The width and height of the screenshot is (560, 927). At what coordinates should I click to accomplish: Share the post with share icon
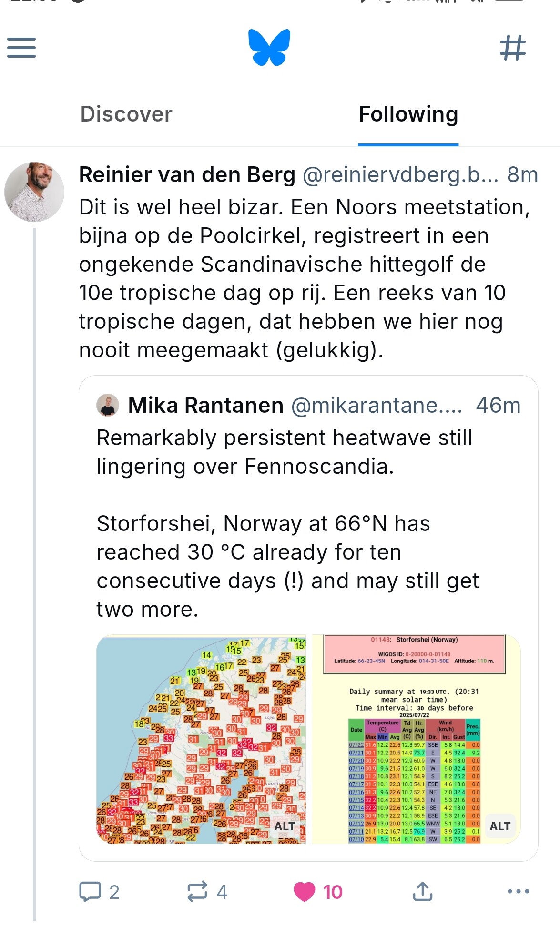pos(422,892)
